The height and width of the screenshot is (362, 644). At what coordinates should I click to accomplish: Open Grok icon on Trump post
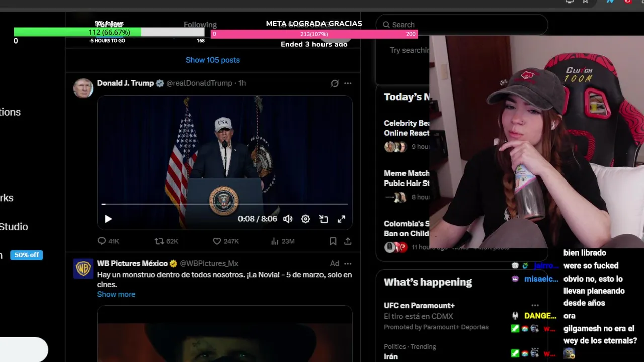(x=335, y=83)
